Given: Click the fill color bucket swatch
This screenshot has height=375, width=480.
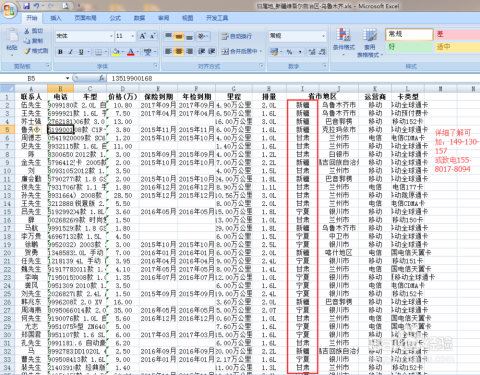Looking at the screenshot, I should 116,52.
